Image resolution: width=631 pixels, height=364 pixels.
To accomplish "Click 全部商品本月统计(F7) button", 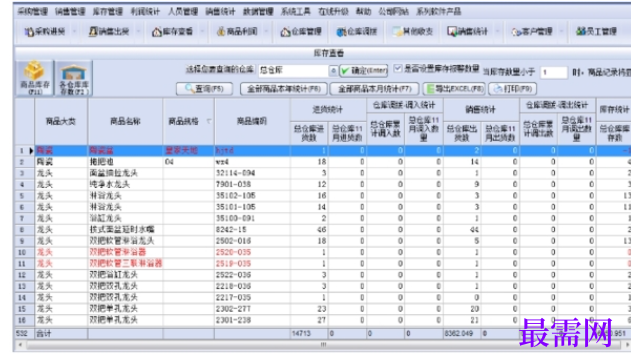I will (x=374, y=88).
